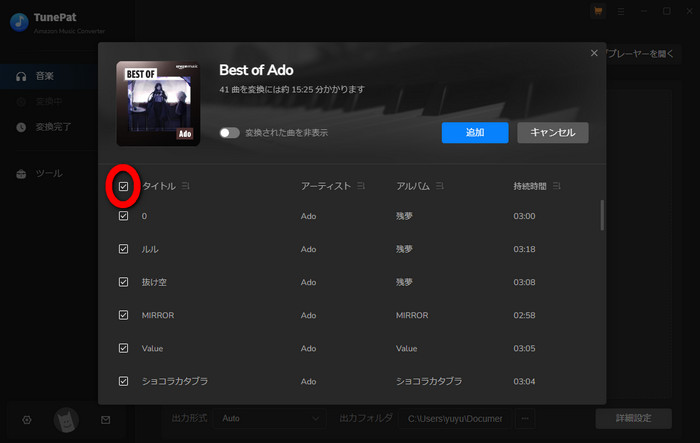Open the 出力形式 Auto dropdown
The width and height of the screenshot is (700, 443).
[x=270, y=418]
